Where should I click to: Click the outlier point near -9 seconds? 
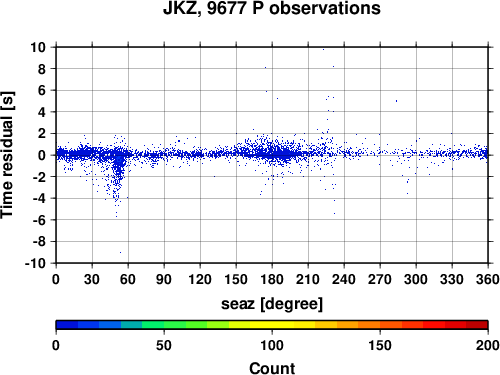(x=120, y=252)
